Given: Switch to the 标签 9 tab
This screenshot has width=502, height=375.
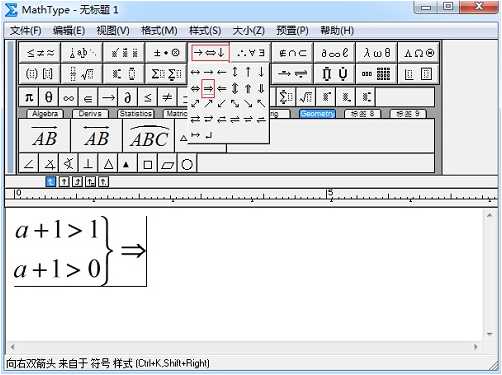Looking at the screenshot, I should click(408, 114).
